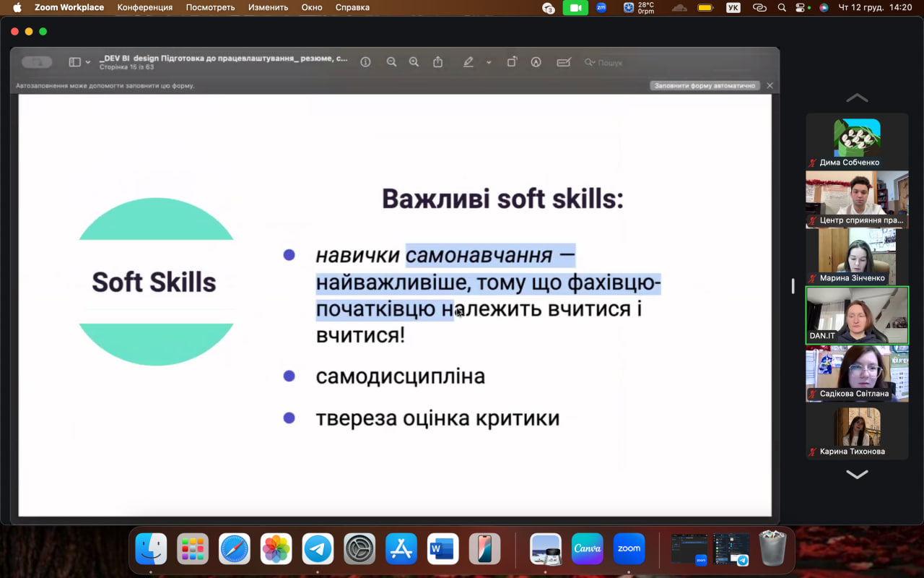The width and height of the screenshot is (924, 578).
Task: Expand the sidebar view options dropdown
Action: point(88,62)
